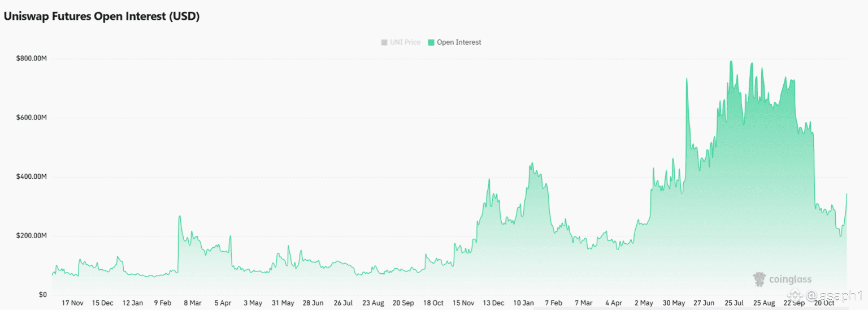Viewport: 868px width, 310px height.
Task: Click the green Open Interest legend swatch
Action: pyautogui.click(x=431, y=42)
